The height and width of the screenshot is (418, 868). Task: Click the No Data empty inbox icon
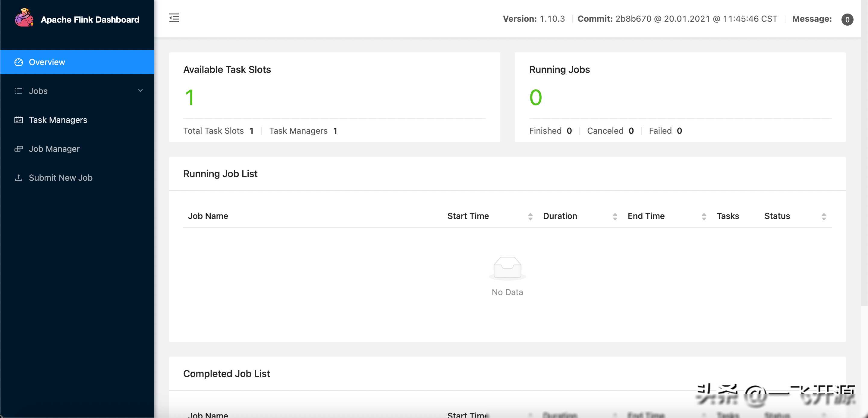tap(507, 268)
